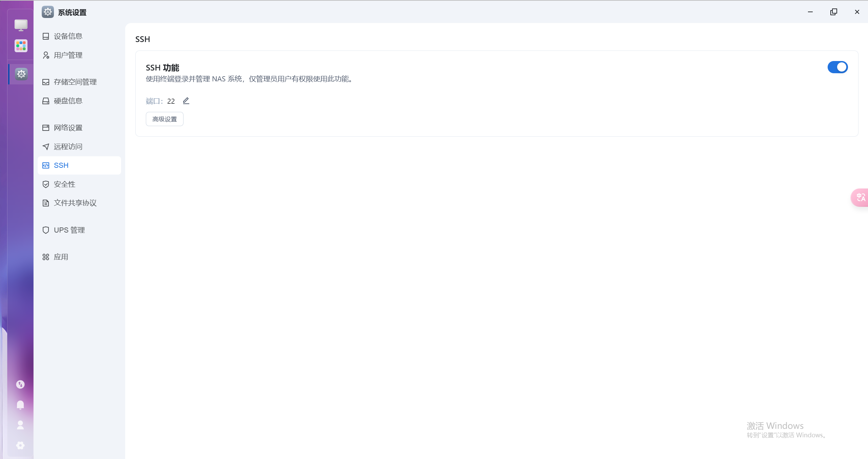Image resolution: width=868 pixels, height=459 pixels.
Task: Go to UPS 管理 page
Action: (69, 230)
